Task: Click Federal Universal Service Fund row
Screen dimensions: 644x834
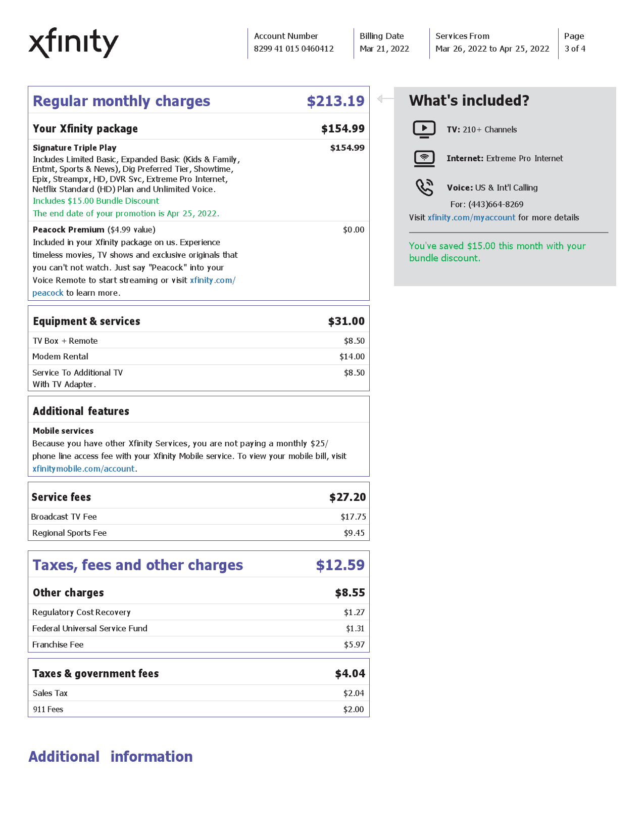Action: [199, 628]
